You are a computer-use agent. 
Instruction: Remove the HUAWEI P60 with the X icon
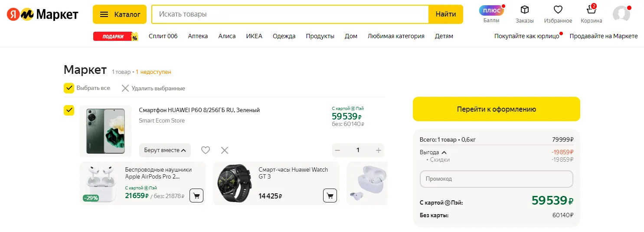225,150
